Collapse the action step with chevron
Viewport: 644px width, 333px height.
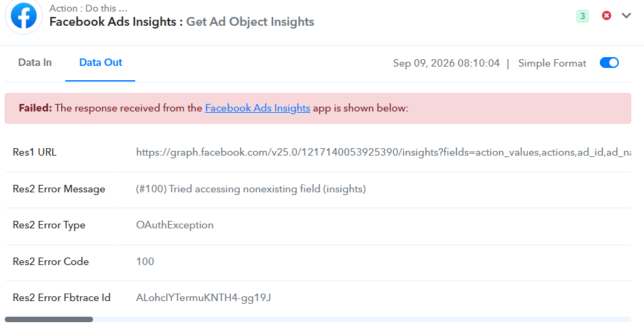[626, 16]
